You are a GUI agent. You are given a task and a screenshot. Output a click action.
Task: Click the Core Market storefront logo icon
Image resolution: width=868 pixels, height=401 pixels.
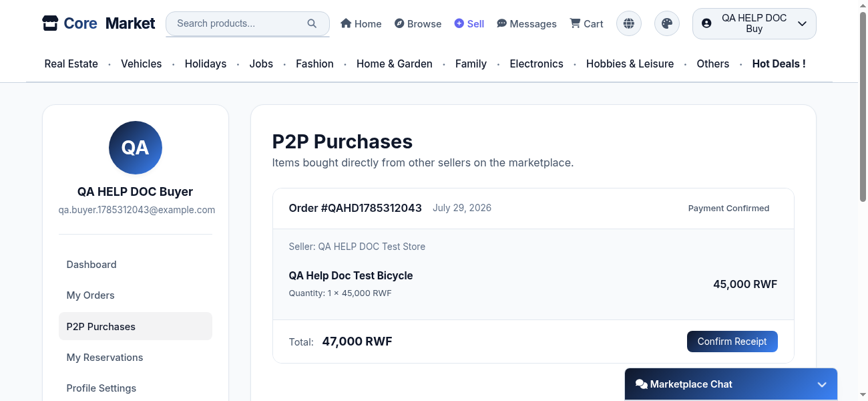point(50,23)
